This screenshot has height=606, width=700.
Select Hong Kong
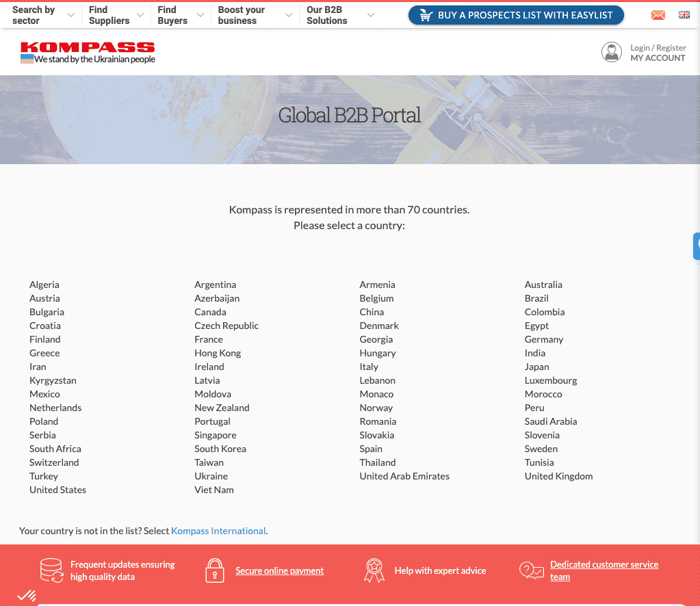click(218, 353)
